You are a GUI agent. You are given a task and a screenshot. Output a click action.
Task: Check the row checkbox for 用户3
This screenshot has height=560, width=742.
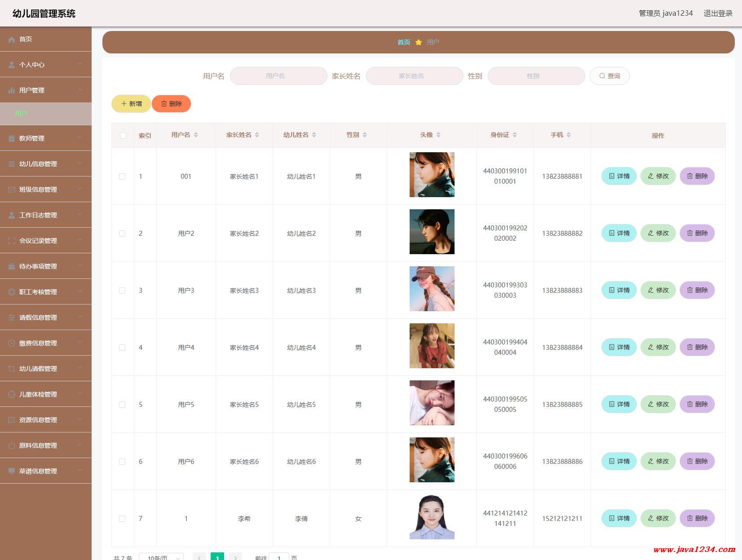click(122, 291)
